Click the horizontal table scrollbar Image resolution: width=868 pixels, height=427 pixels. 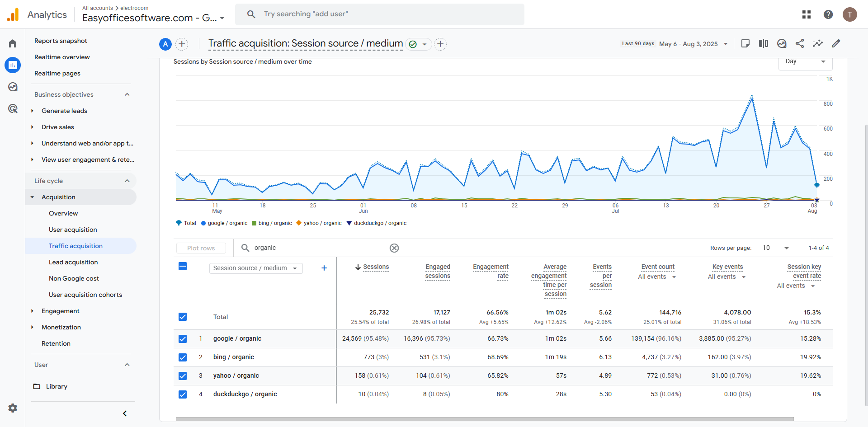tap(485, 419)
